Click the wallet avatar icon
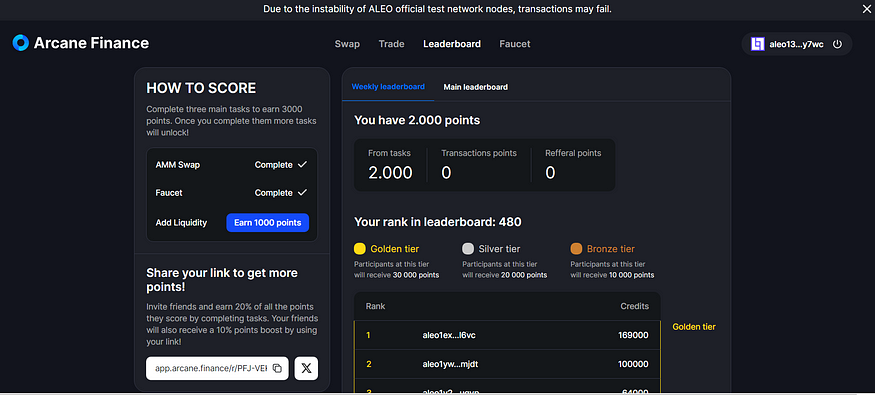This screenshot has height=395, width=875. (x=757, y=45)
